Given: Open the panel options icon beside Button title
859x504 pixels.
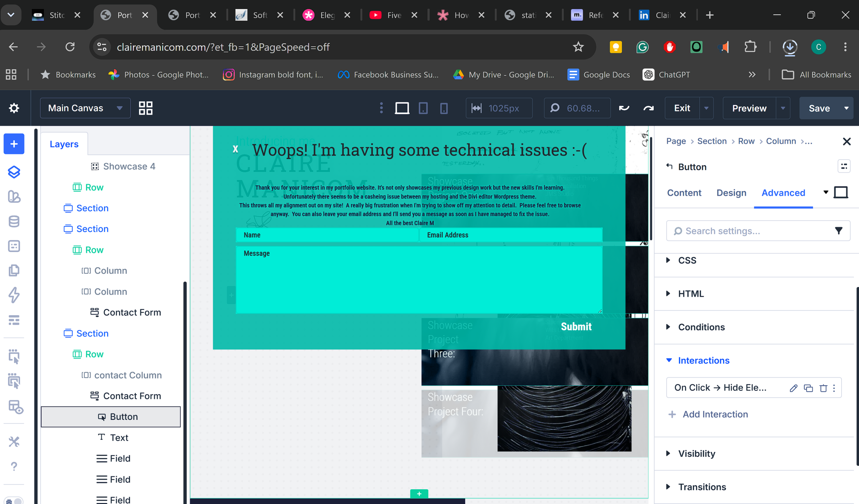Looking at the screenshot, I should pyautogui.click(x=844, y=166).
